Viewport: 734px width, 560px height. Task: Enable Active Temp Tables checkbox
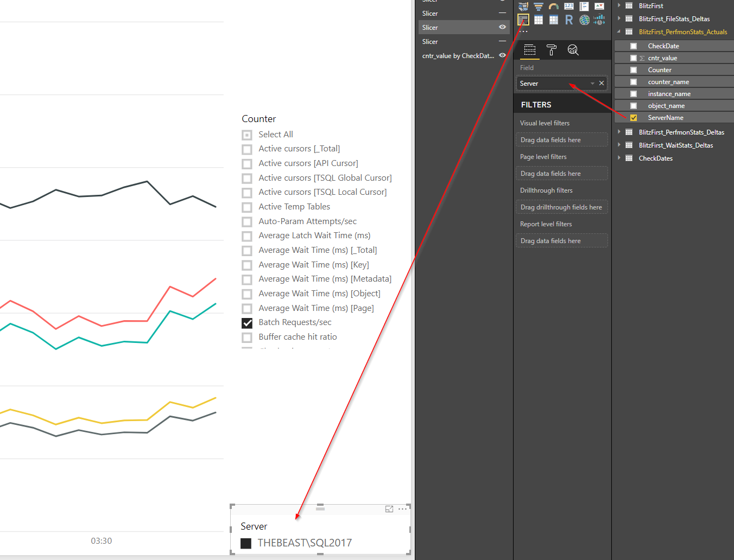[247, 207]
